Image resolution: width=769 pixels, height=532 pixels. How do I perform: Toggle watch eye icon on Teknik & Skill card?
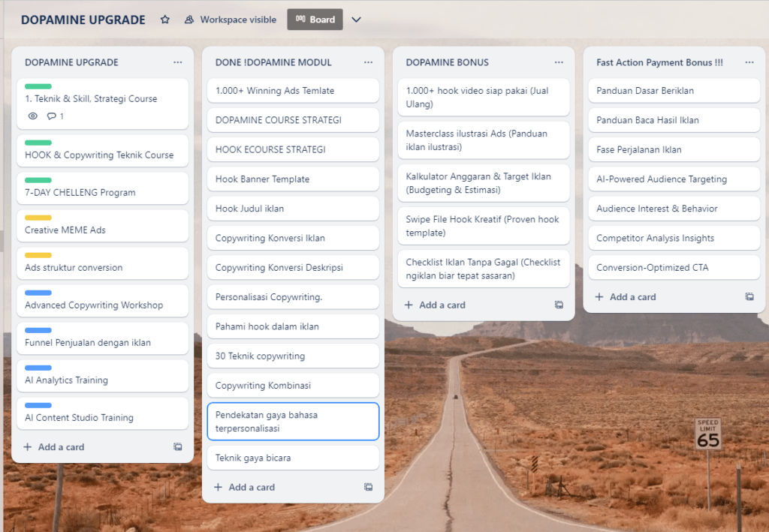[x=32, y=116]
